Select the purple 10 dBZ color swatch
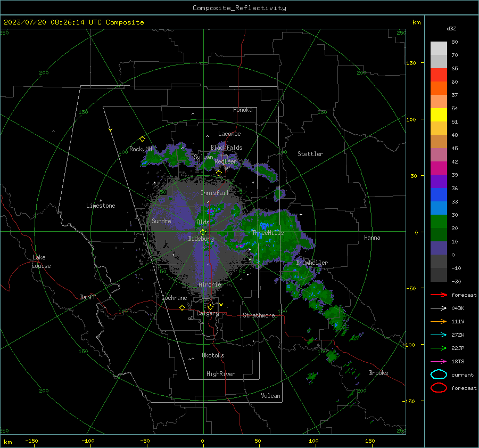 coord(439,248)
